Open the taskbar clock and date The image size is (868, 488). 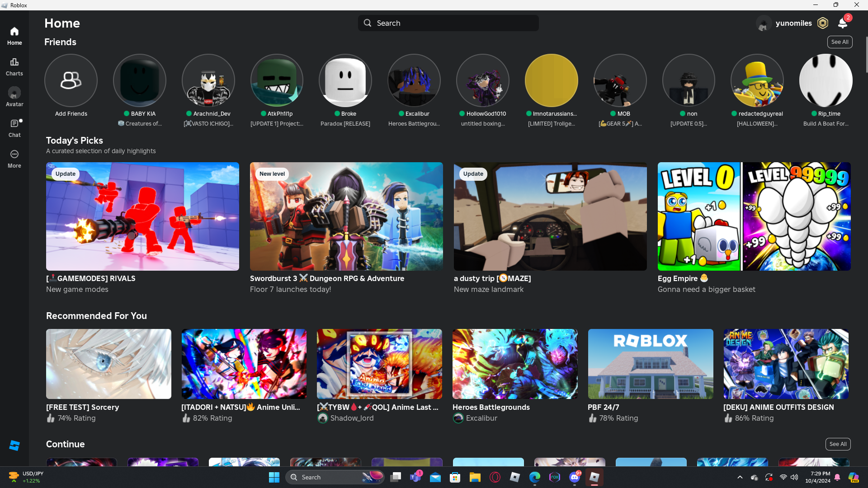point(818,477)
